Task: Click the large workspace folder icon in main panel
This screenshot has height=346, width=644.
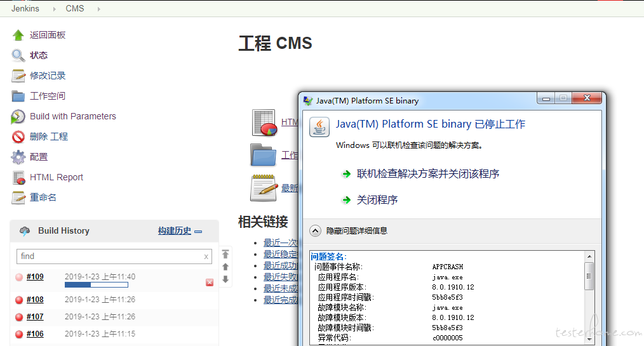Action: coord(263,155)
